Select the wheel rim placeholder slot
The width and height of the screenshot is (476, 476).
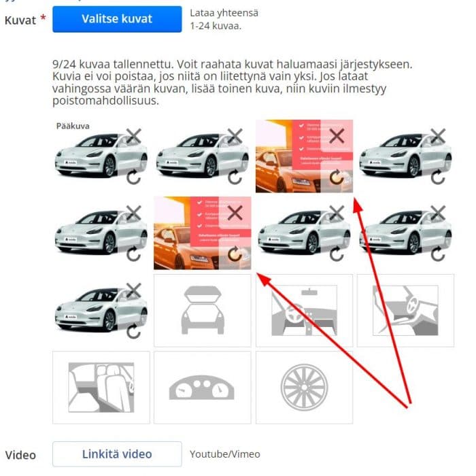304,388
